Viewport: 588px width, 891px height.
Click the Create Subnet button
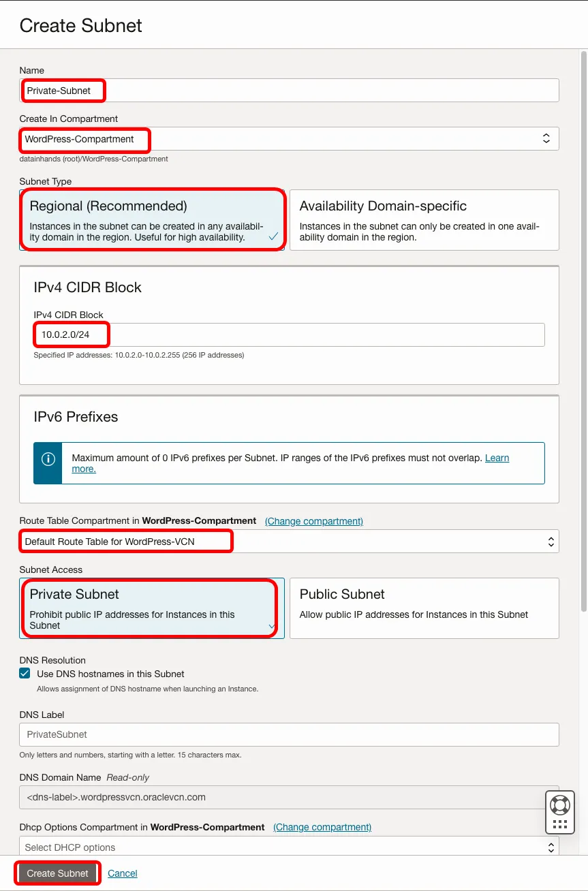point(58,873)
